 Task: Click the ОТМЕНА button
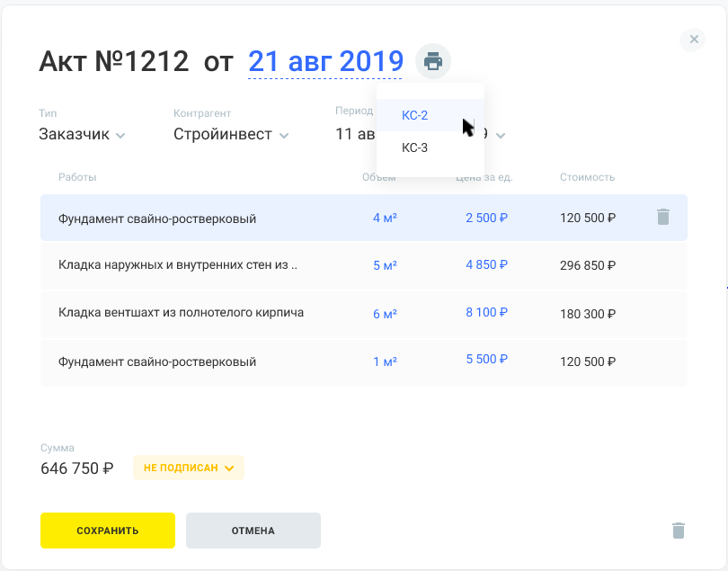pyautogui.click(x=253, y=531)
